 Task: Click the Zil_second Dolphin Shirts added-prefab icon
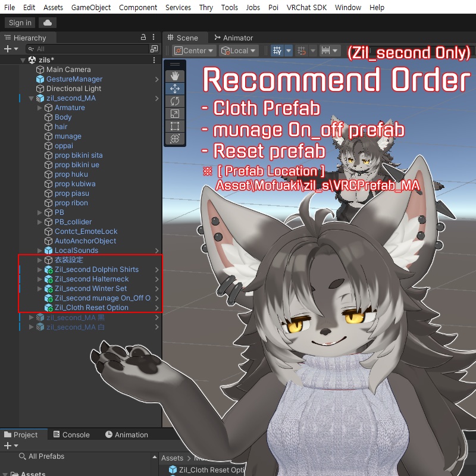(x=49, y=270)
